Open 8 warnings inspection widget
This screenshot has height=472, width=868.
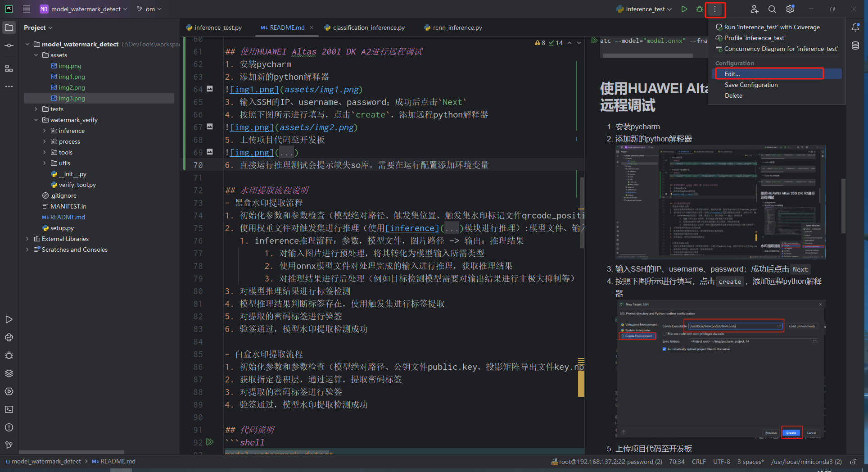[x=540, y=43]
